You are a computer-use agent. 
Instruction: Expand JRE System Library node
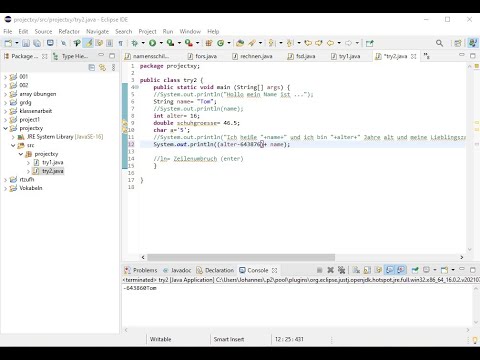point(13,137)
